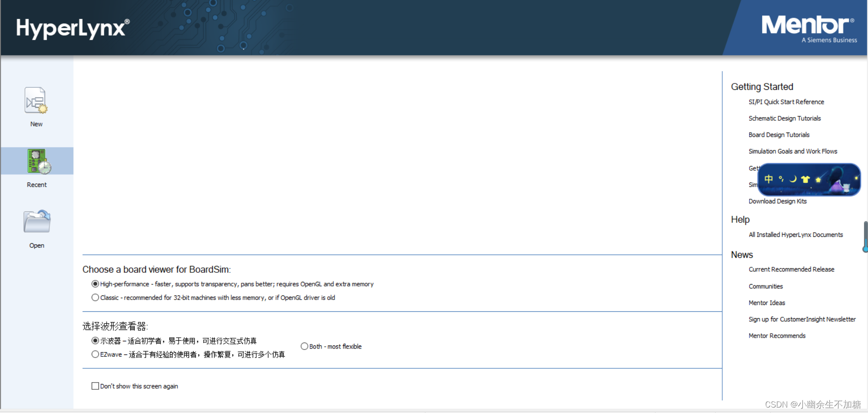Viewport: 868px width, 413px height.
Task: Click the HyperLynx logo
Action: 71,27
